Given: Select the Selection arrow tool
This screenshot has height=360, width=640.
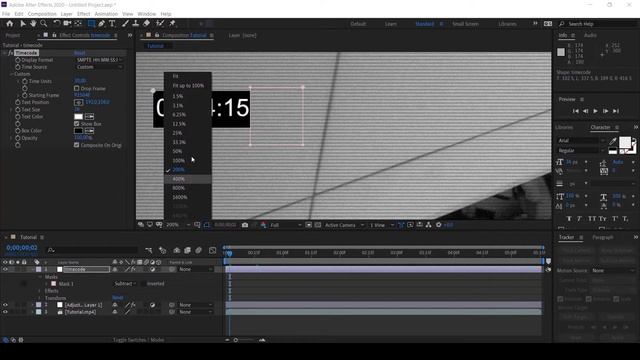Looking at the screenshot, I should pos(23,24).
